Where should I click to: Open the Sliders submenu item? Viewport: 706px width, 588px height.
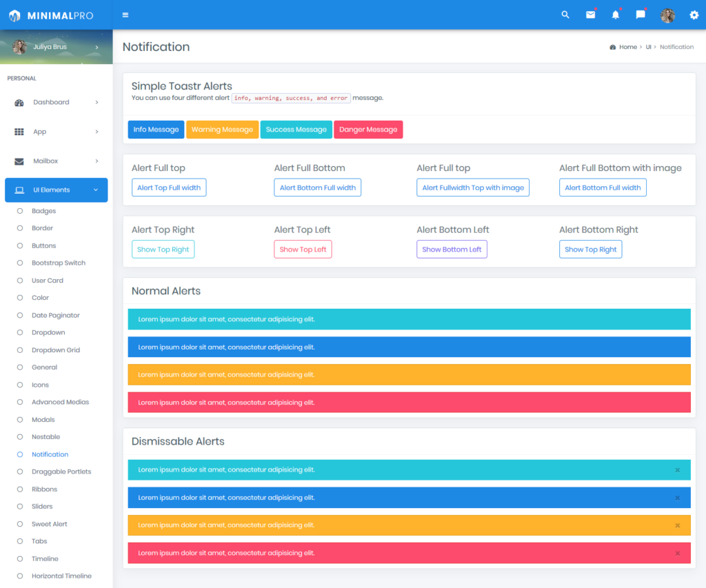pos(42,507)
